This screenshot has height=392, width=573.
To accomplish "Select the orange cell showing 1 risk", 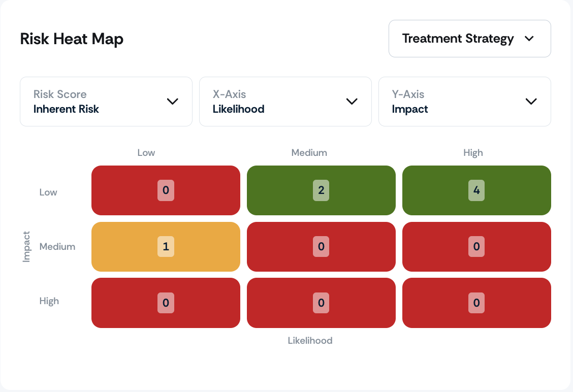I will [166, 247].
